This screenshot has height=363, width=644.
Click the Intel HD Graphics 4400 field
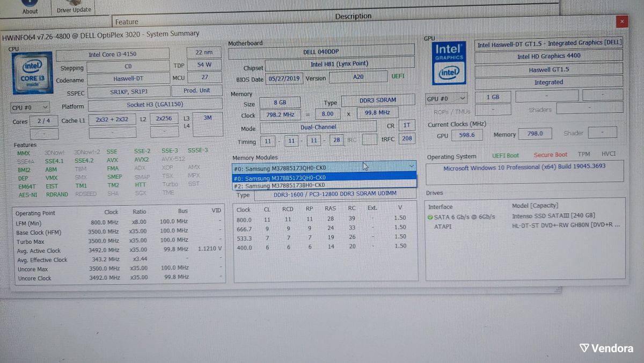click(548, 56)
